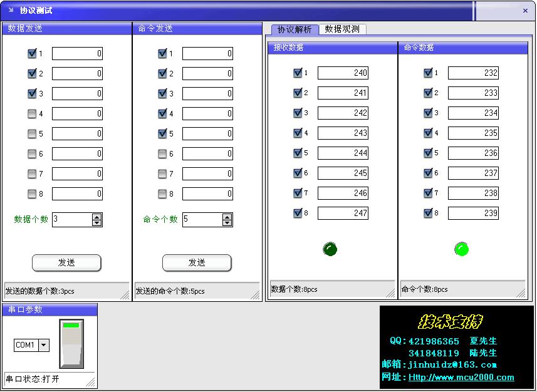Increase 命令个数 with the up arrow
Screen dimensions: 537x392
tap(227, 217)
